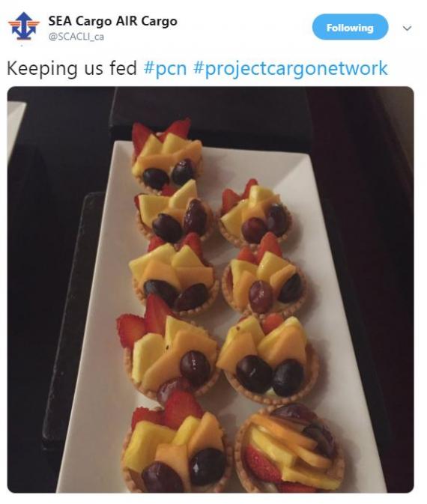Click the 'Keeping us fed' tweet text
The width and height of the screenshot is (427, 504).
(x=72, y=68)
